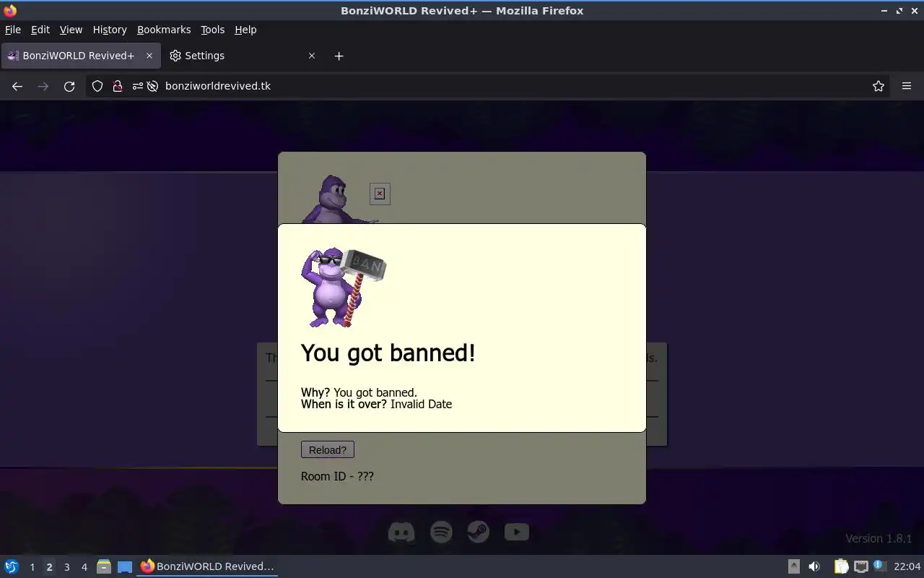Open the YouTube link icon

click(516, 532)
